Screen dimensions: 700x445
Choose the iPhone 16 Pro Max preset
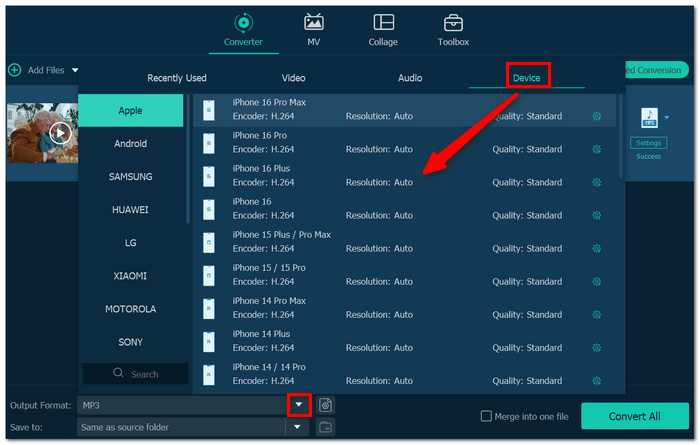pos(404,110)
